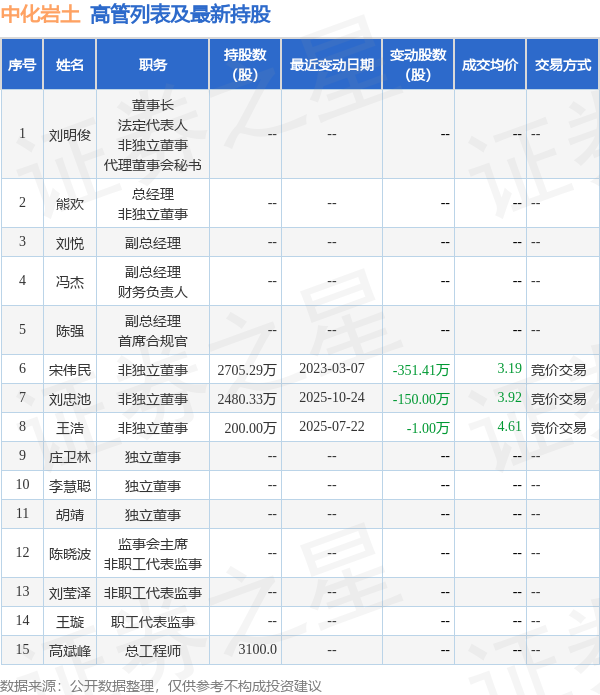The width and height of the screenshot is (600, 695).
Task: Click the 数据来源 footer note
Action: coord(161,685)
